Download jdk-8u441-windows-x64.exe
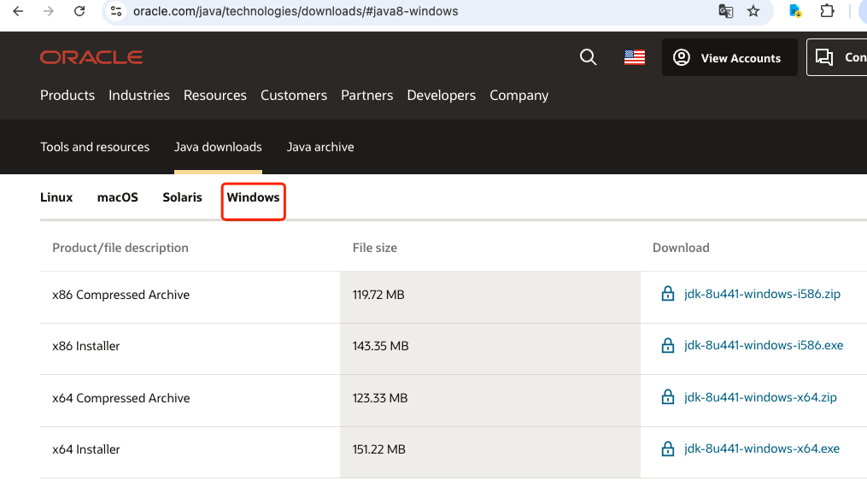The height and width of the screenshot is (504, 867). 761,448
